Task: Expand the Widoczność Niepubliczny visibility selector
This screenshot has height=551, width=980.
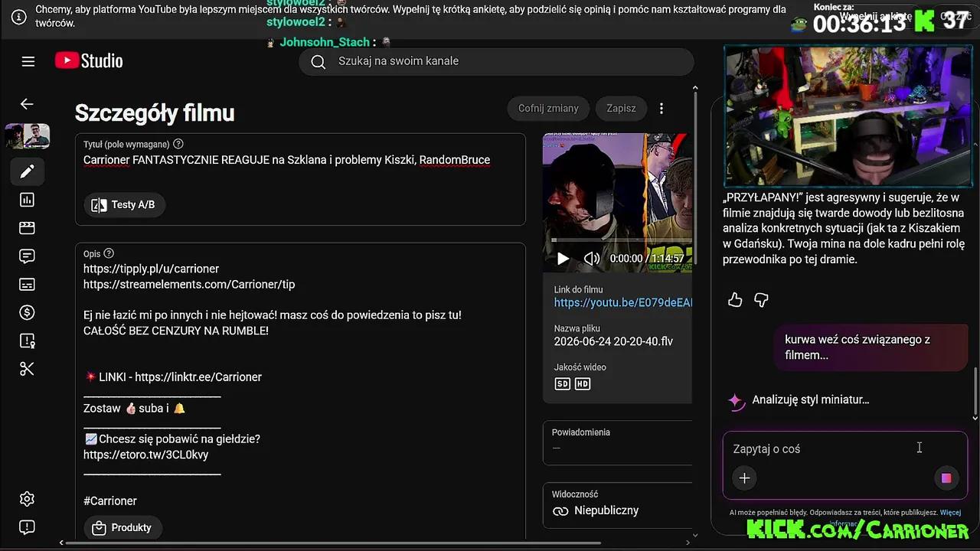Action: [x=617, y=504]
